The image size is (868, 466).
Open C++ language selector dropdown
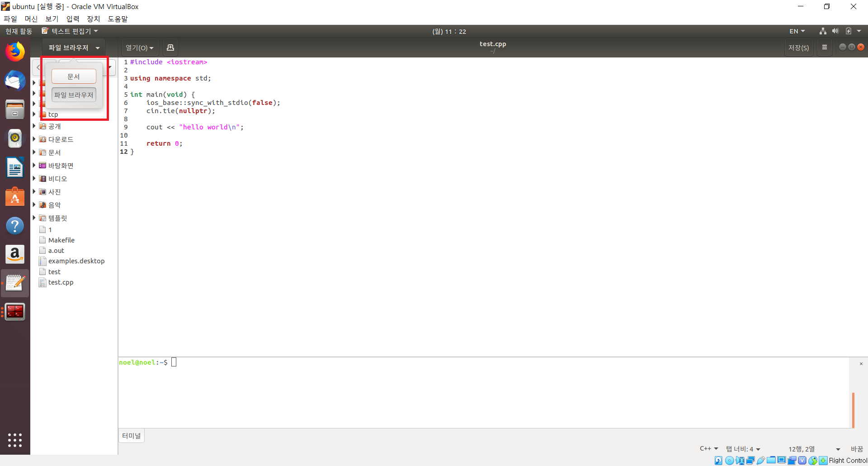709,449
